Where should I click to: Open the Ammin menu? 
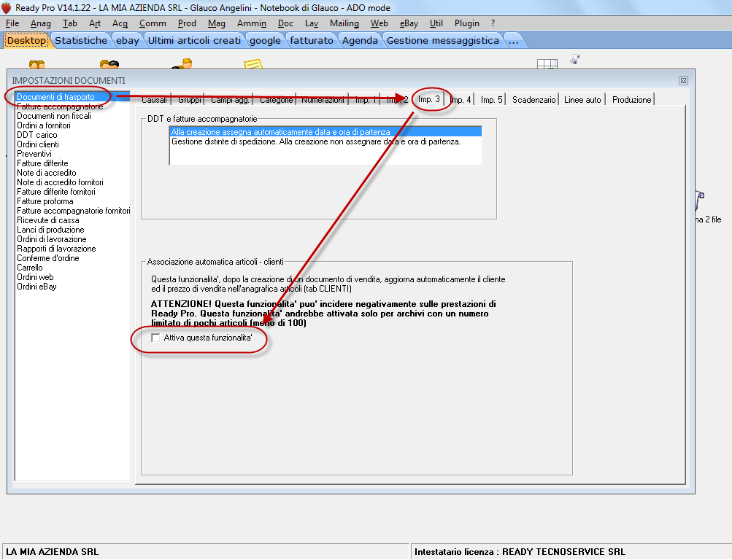(x=252, y=23)
